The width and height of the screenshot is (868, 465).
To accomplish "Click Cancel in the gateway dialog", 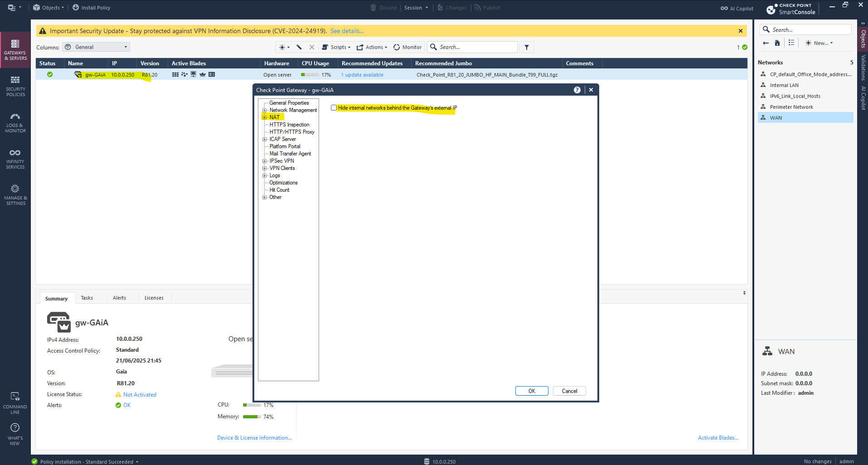I will (569, 391).
